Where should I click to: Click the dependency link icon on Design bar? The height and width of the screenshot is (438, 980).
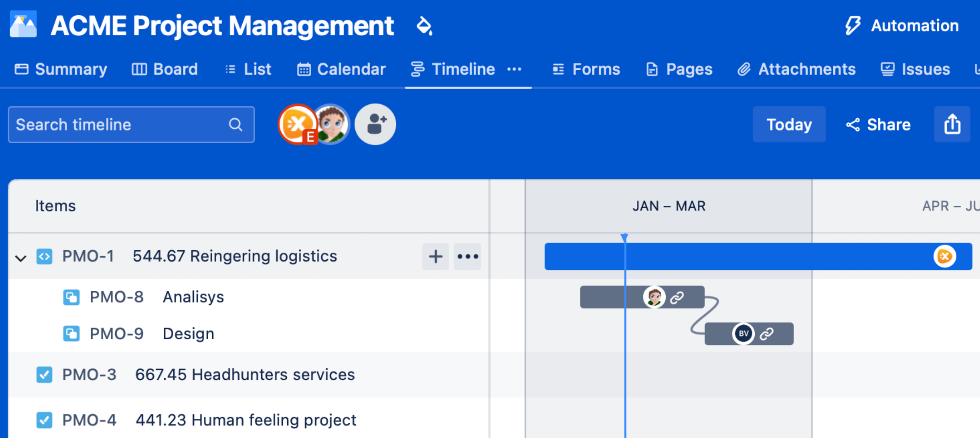pos(767,334)
